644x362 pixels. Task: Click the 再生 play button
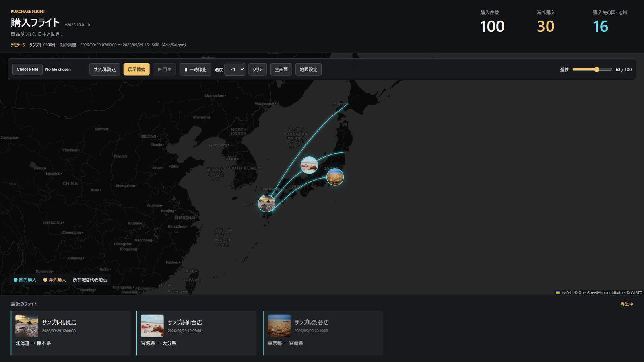tap(165, 69)
